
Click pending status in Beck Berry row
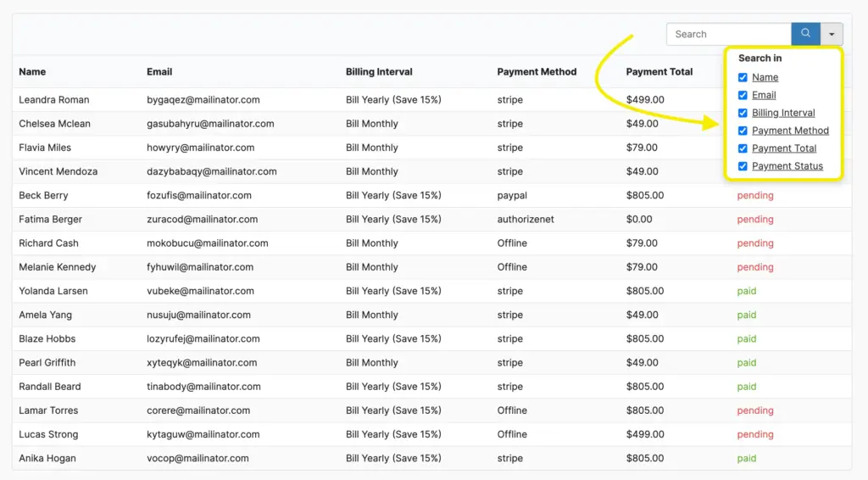pos(755,195)
